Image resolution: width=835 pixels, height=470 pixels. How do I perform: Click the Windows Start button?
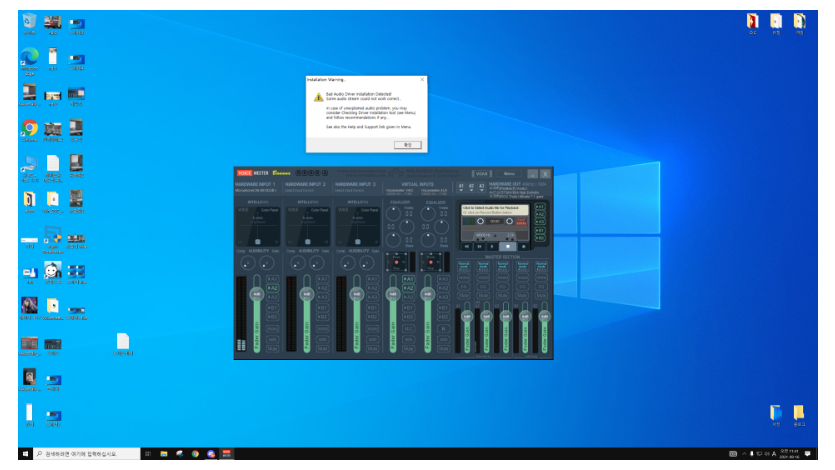tap(25, 453)
